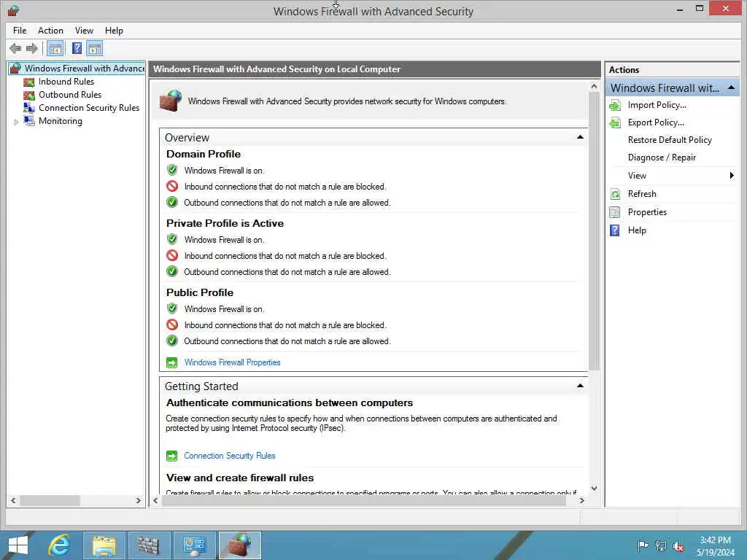Screen dimensions: 747x560
Task: Select the Windows Firewall with Advanced Security root node
Action: (77, 69)
